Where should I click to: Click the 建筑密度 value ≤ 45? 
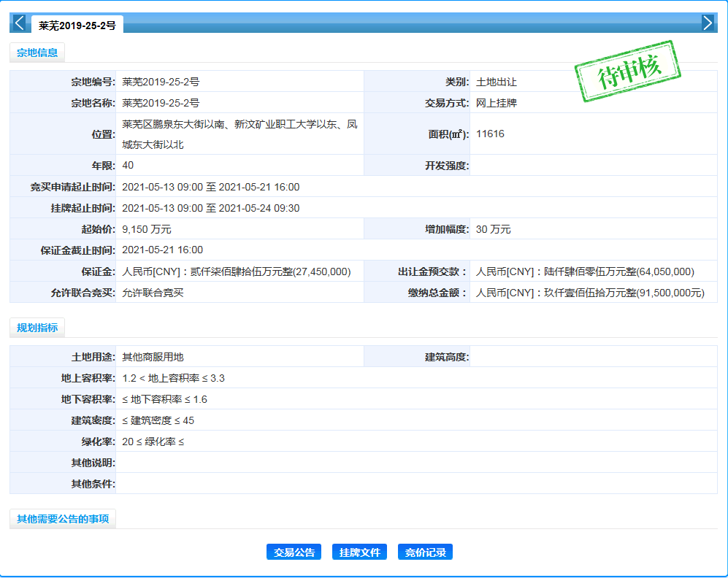coord(158,421)
